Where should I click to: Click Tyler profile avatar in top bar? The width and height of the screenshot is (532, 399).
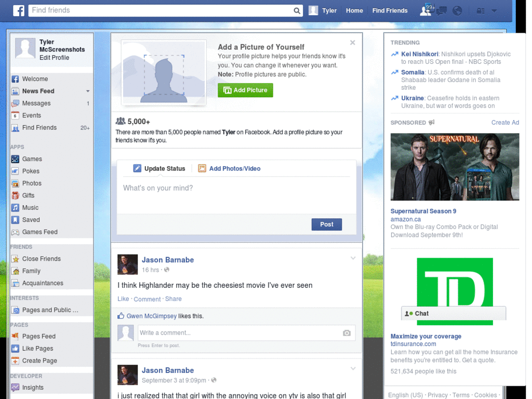point(313,10)
